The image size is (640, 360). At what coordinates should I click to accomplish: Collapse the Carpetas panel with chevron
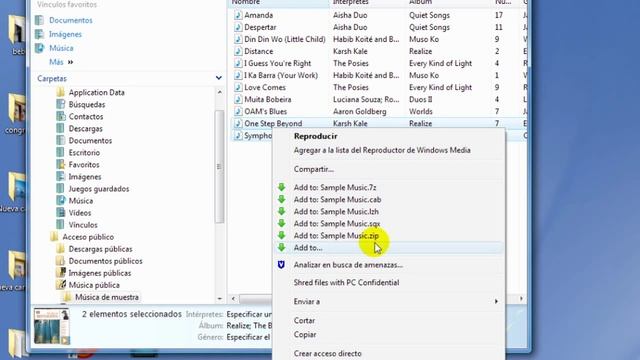coord(219,78)
